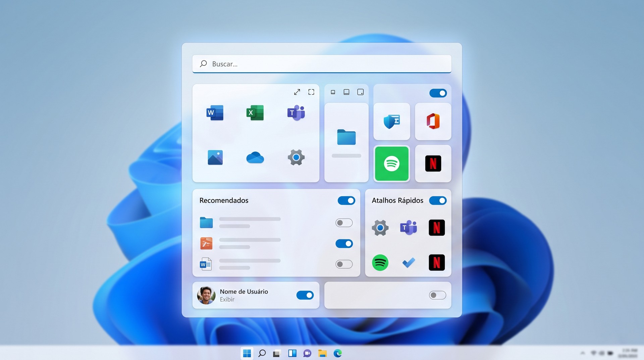This screenshot has width=644, height=360.
Task: Click the Recomendados heading
Action: coord(224,200)
